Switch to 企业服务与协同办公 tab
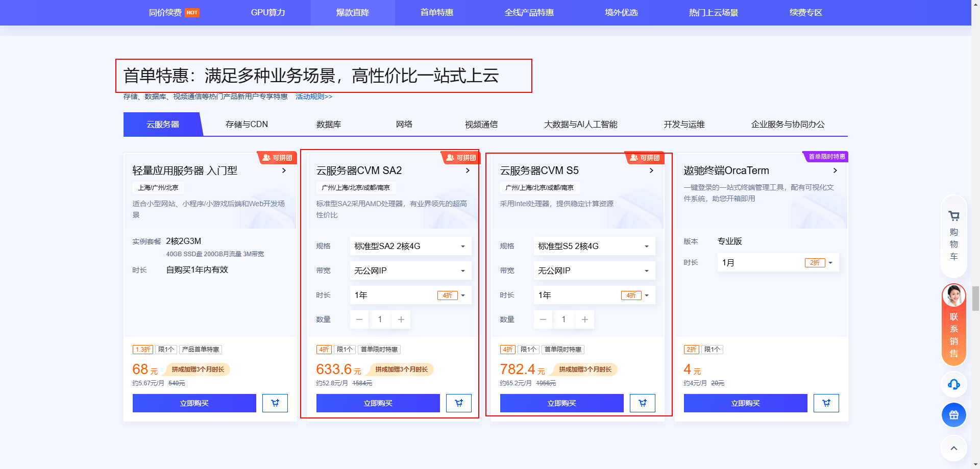This screenshot has width=980, height=469. click(x=788, y=125)
